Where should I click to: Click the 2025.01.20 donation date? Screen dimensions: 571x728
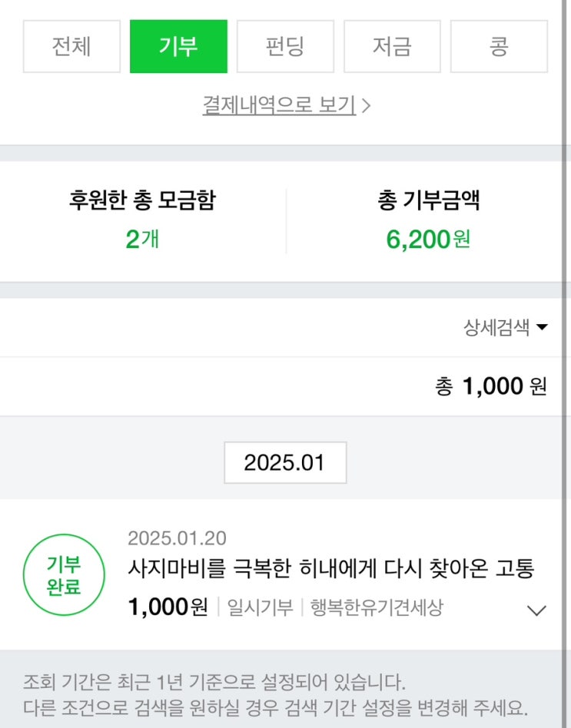point(177,538)
